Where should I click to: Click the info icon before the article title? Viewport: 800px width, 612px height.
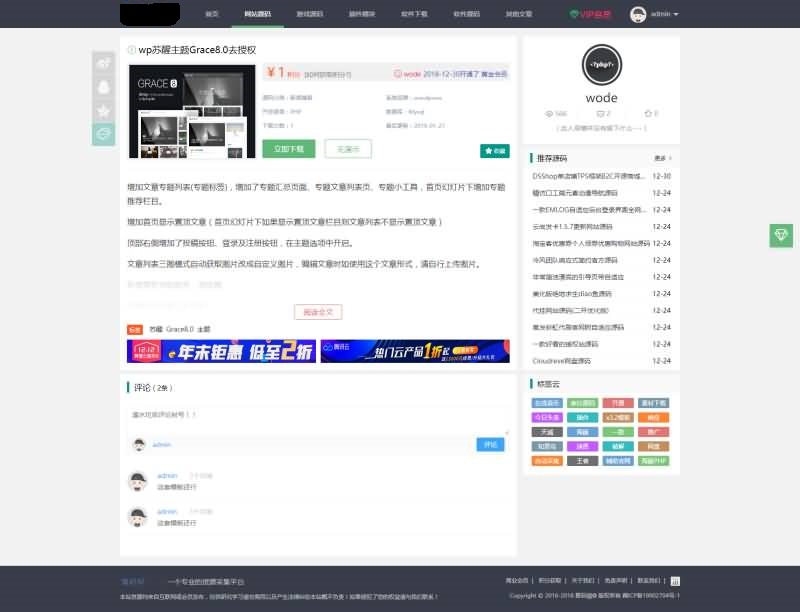(132, 50)
